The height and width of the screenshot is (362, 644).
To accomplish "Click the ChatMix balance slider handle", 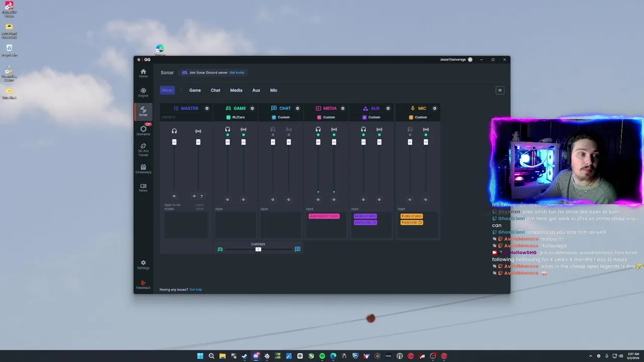I will 258,249.
